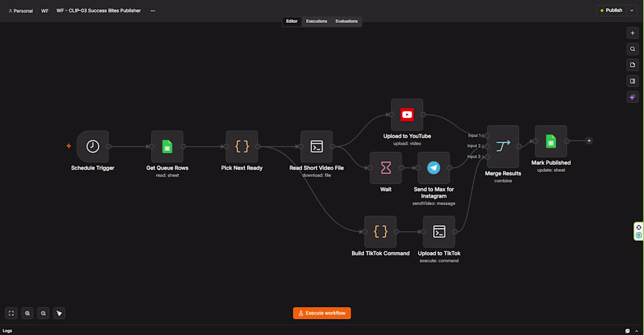644x335 pixels.
Task: Click the Logs panel pop-out icon
Action: click(627, 331)
